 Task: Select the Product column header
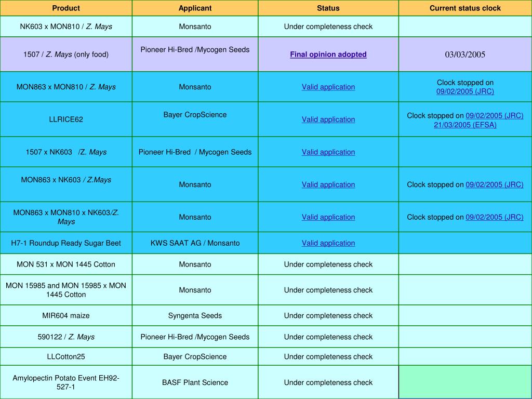click(66, 8)
